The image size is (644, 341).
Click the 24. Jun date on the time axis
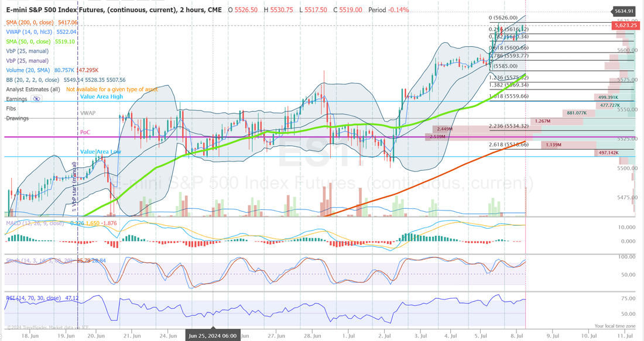pyautogui.click(x=168, y=336)
